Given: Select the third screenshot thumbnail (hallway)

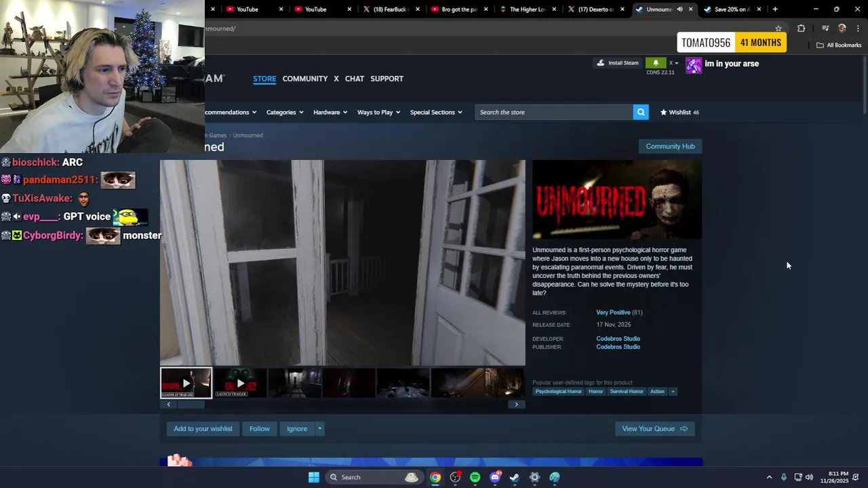Looking at the screenshot, I should tap(294, 383).
